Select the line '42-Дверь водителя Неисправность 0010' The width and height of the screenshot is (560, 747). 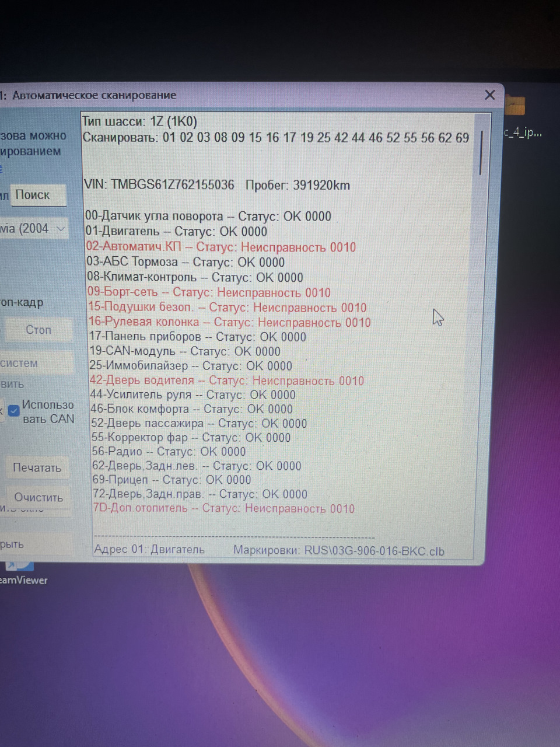point(227,381)
